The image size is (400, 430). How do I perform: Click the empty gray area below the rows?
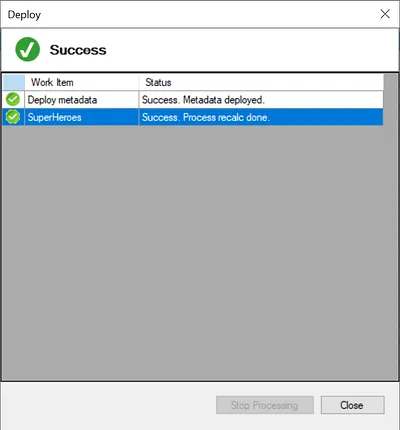[x=193, y=253]
